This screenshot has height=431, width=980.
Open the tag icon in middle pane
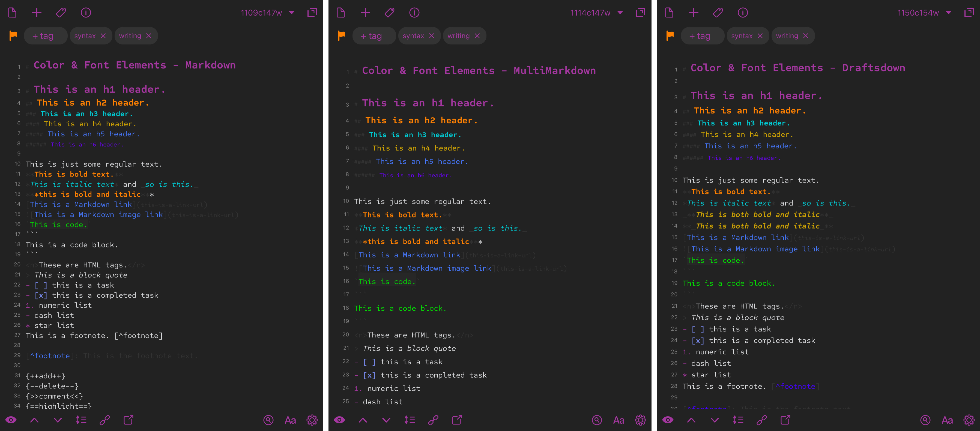click(389, 13)
